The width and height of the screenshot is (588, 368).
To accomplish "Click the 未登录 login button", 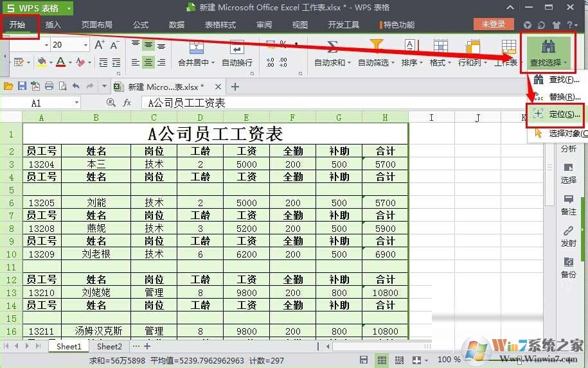I will (494, 24).
